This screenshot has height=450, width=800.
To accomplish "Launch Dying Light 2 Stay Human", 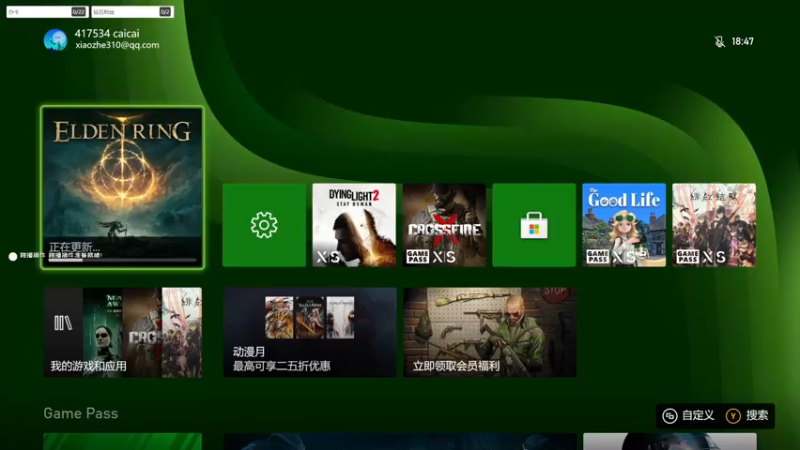I will (354, 225).
